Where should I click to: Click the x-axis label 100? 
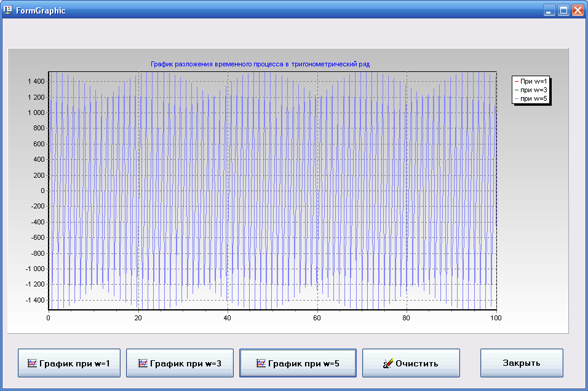click(x=496, y=318)
